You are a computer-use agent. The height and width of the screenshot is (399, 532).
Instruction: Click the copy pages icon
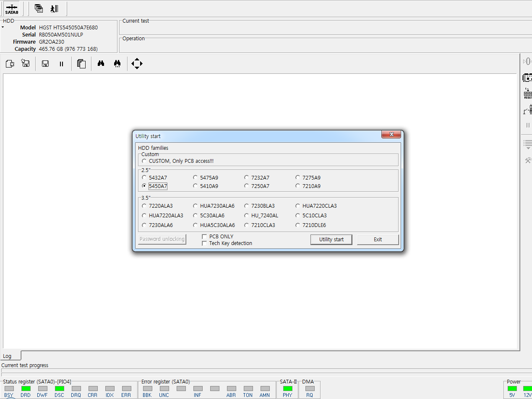tap(81, 64)
